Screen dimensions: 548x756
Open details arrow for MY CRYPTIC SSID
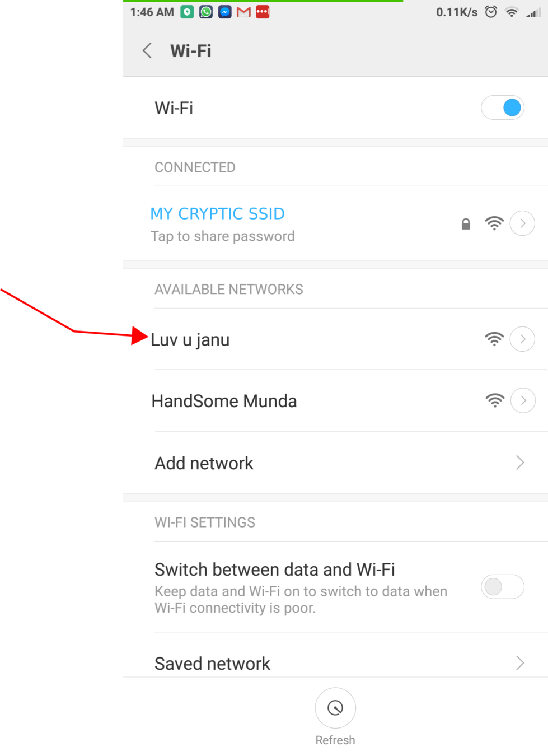tap(522, 223)
